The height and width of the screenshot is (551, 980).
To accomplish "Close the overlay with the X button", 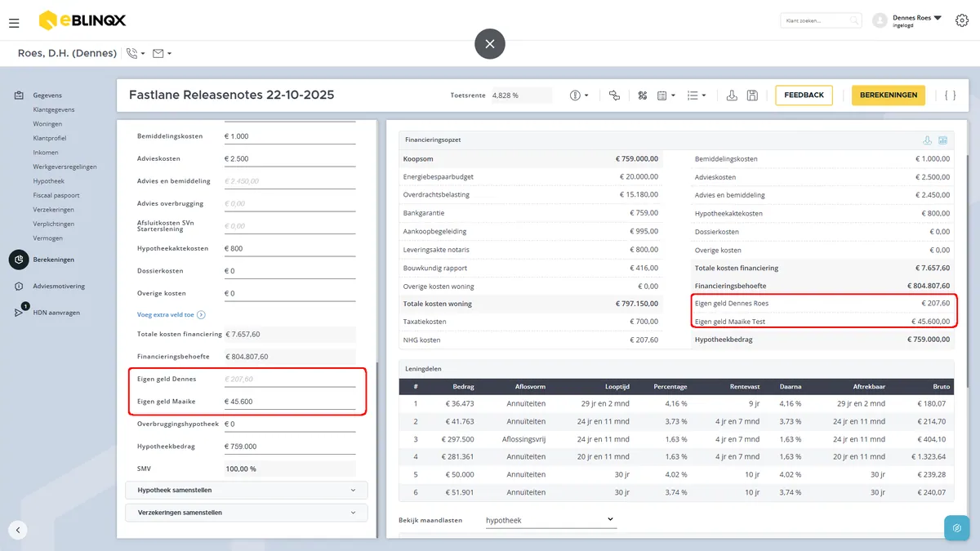I will [x=490, y=44].
